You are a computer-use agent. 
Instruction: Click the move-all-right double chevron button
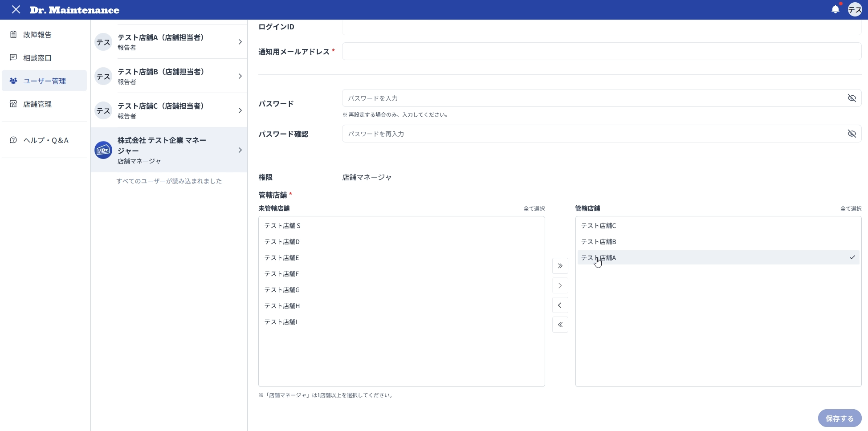(x=560, y=266)
